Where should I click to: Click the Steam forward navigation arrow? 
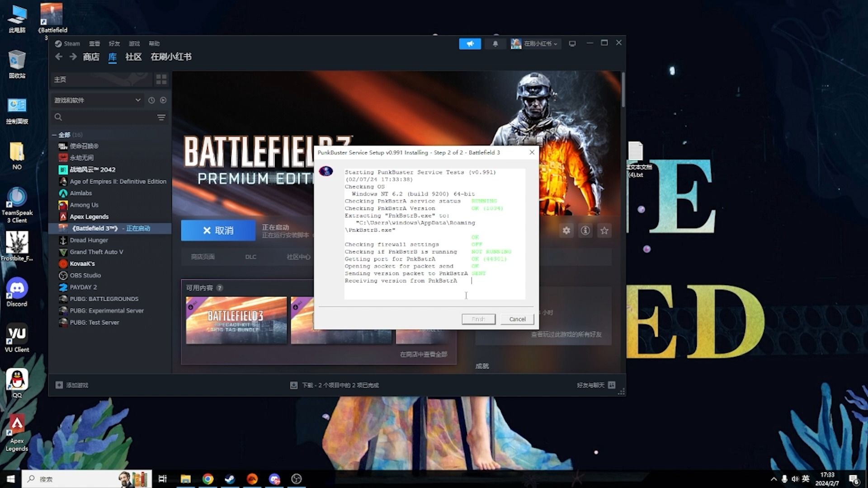[73, 57]
